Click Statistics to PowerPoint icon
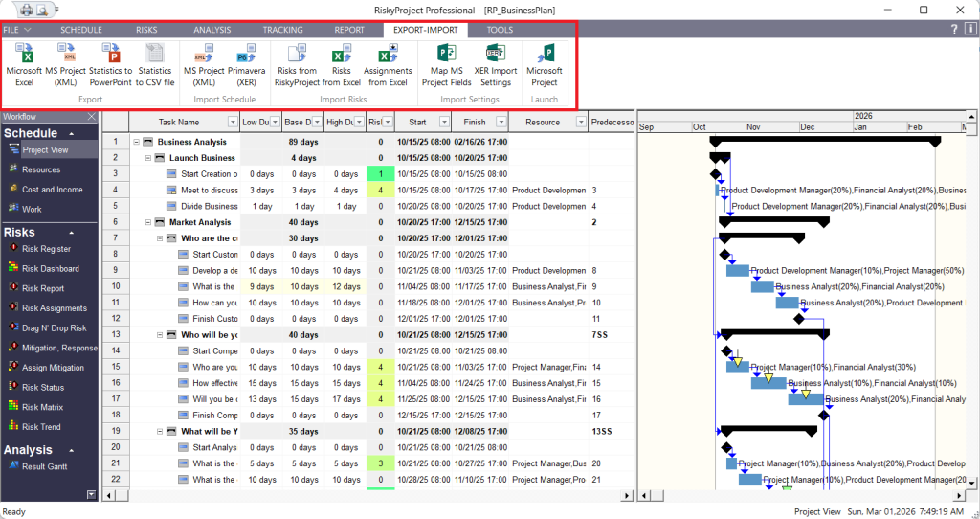This screenshot has height=519, width=980. 111,56
